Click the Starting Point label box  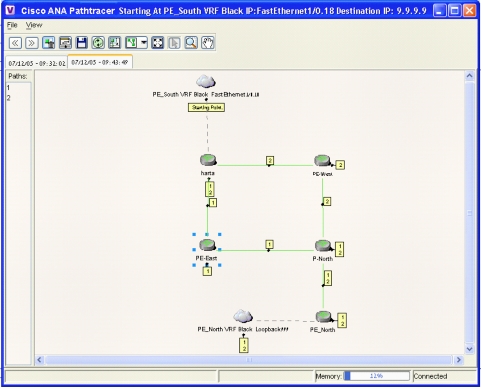[206, 107]
